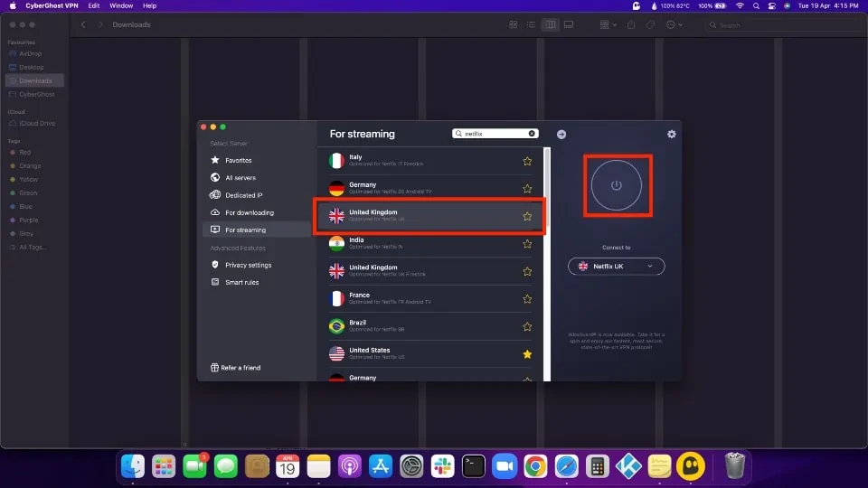868x488 pixels.
Task: Click the netflix search field
Action: [493, 134]
